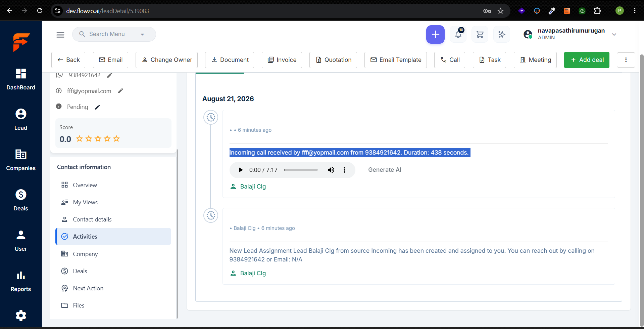Open the shopping cart icon

[480, 34]
